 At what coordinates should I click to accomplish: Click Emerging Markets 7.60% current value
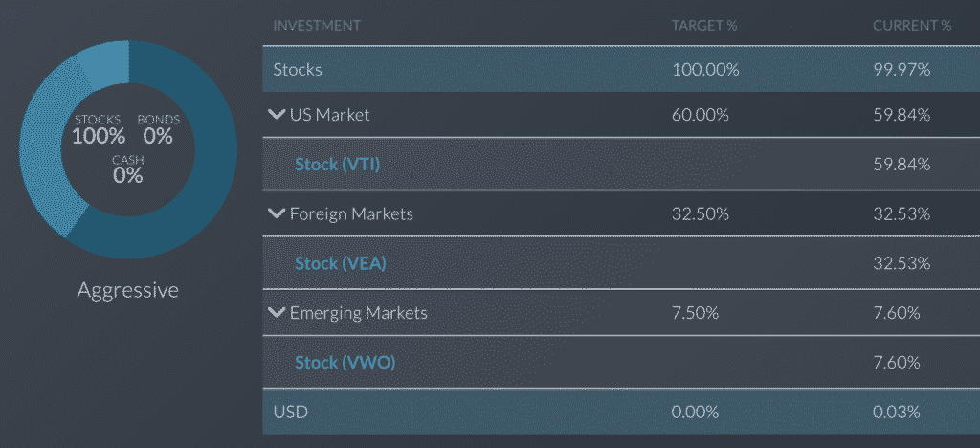point(896,313)
